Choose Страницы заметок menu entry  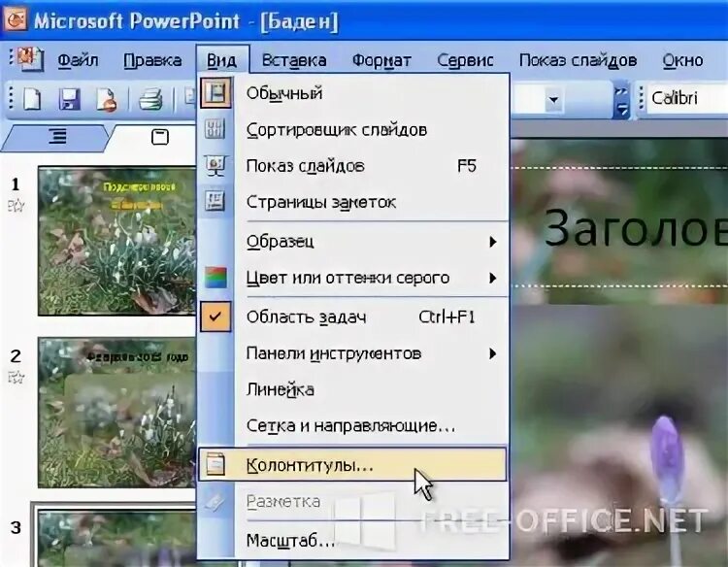[353, 202]
